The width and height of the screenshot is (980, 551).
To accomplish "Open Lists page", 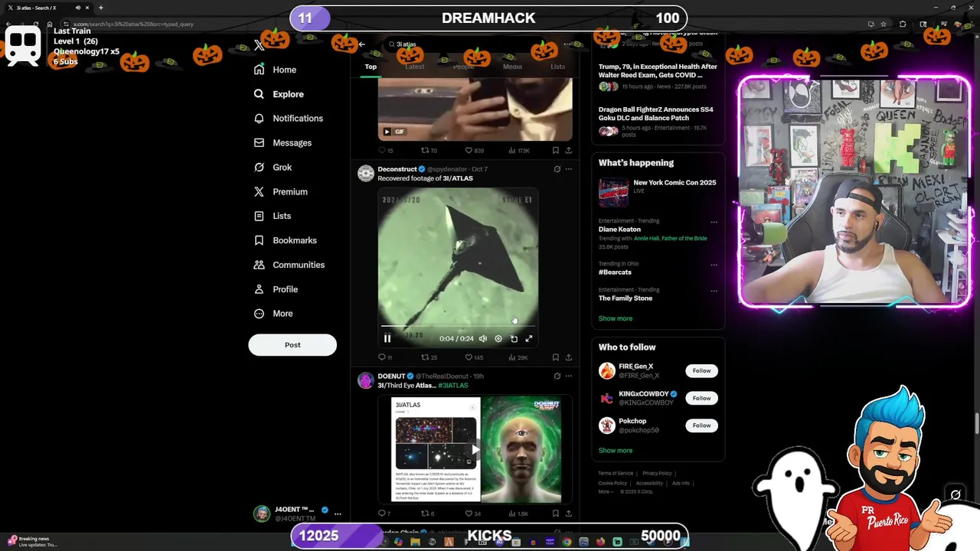I will coord(272,216).
